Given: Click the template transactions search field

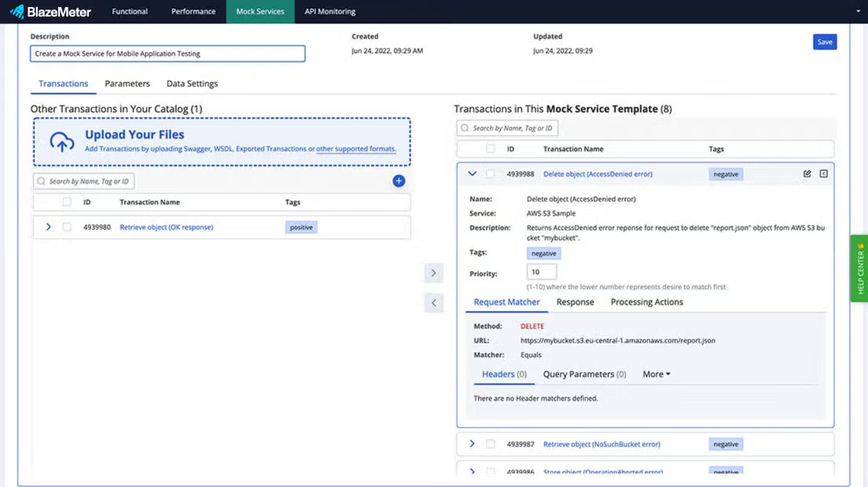Looking at the screenshot, I should (x=508, y=128).
